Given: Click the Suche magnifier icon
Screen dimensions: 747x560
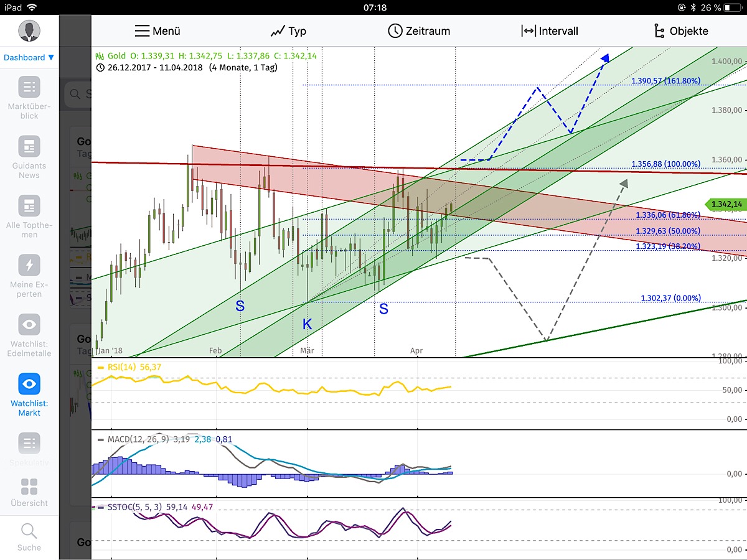Looking at the screenshot, I should pyautogui.click(x=29, y=531).
